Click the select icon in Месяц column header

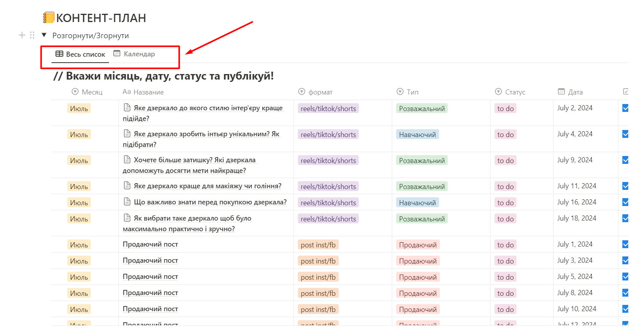(75, 92)
